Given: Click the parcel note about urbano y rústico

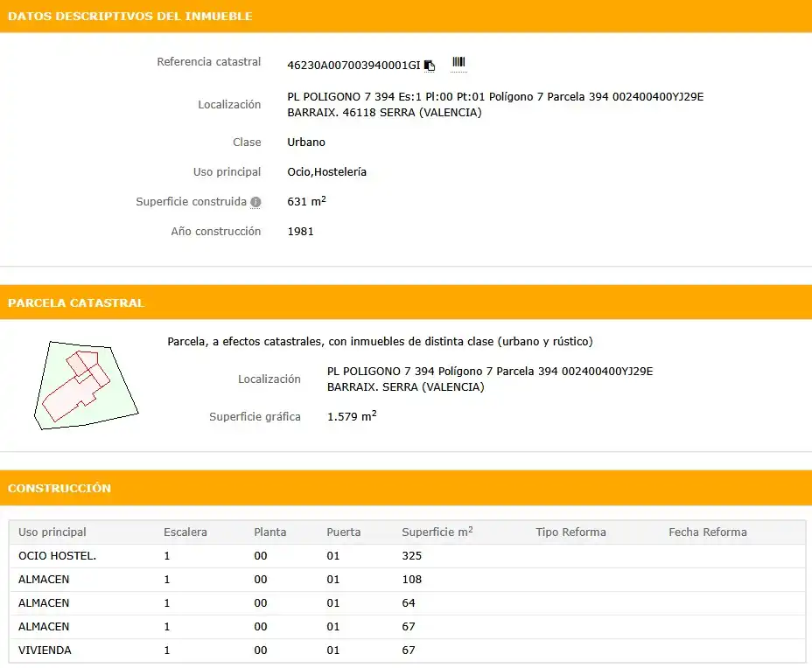Looking at the screenshot, I should tap(380, 342).
